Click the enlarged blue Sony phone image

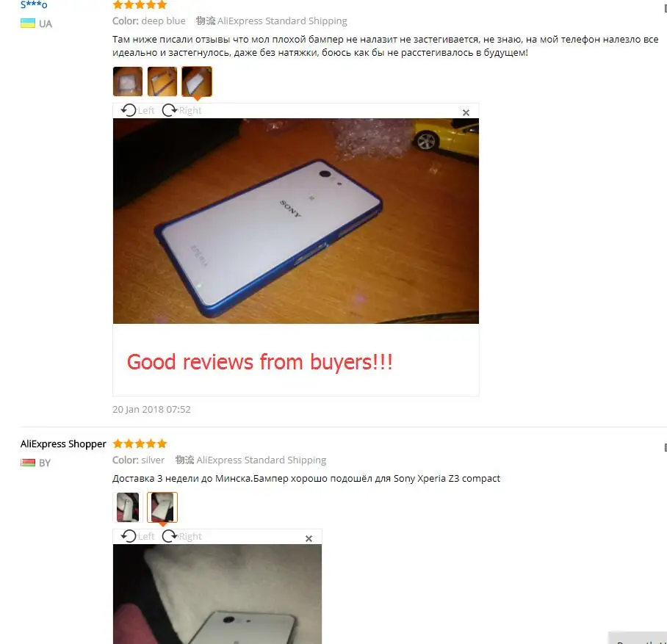(295, 221)
